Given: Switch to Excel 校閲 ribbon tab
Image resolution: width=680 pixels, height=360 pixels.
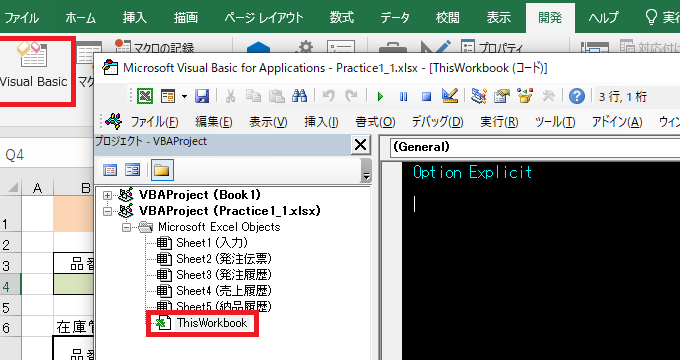Looking at the screenshot, I should [448, 18].
